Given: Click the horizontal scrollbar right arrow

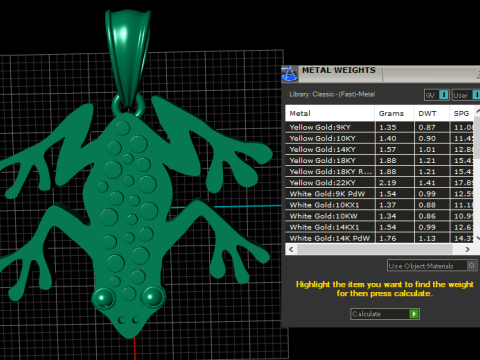Looking at the screenshot, I should 467,249.
